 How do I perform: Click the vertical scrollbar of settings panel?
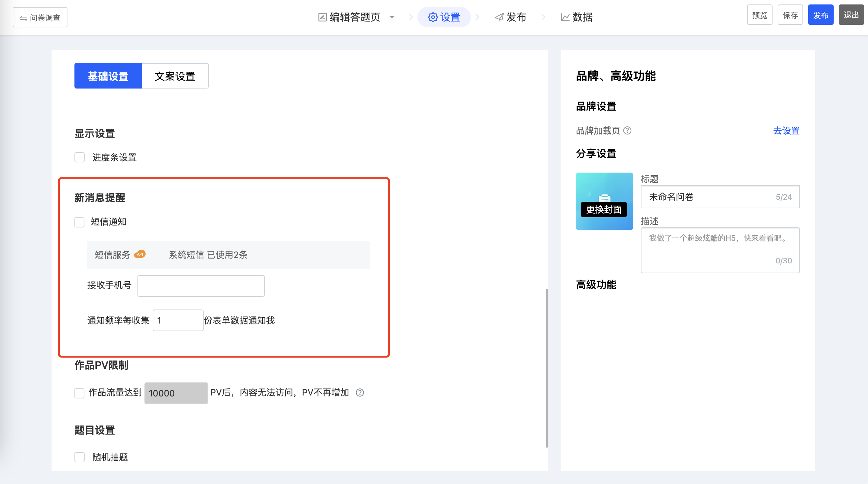point(547,368)
